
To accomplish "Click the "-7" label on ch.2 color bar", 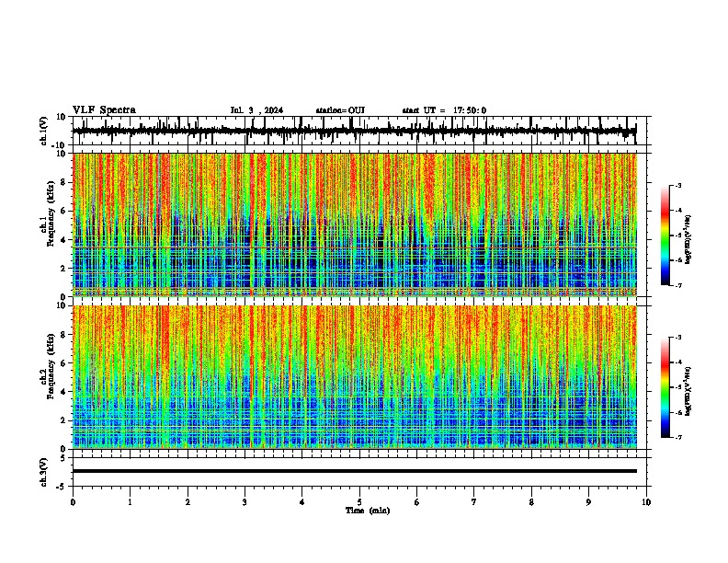I will click(677, 437).
